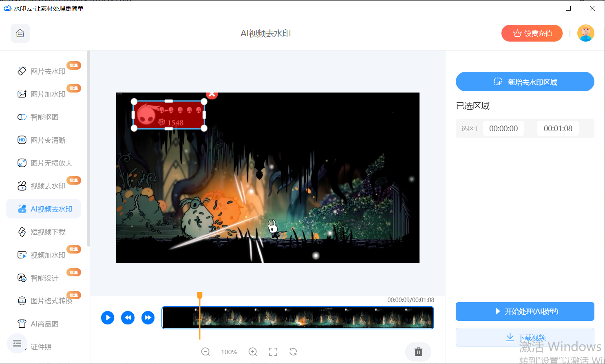Click the video timeline thumbnail strip
Viewport: 605px width, 364px height.
click(298, 318)
